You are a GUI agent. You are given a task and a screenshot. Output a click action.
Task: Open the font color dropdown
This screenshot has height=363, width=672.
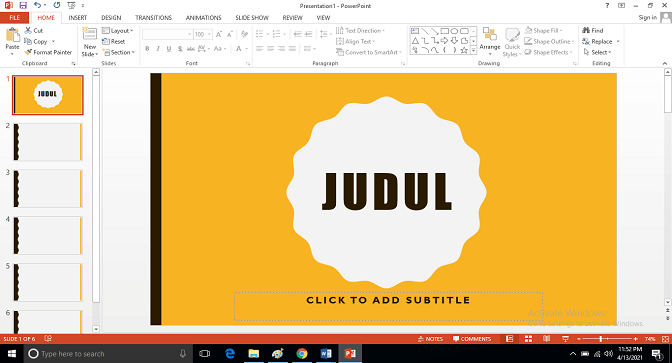click(247, 49)
